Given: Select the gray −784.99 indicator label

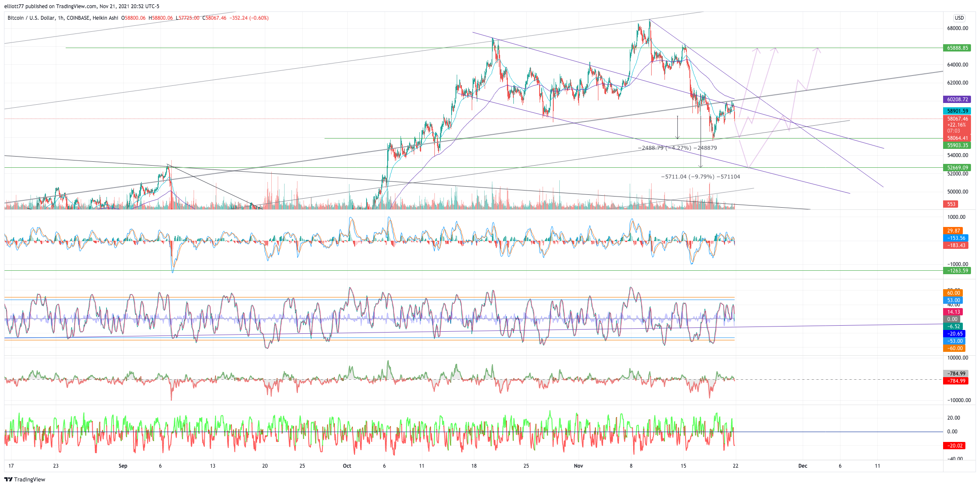Looking at the screenshot, I should pos(956,374).
